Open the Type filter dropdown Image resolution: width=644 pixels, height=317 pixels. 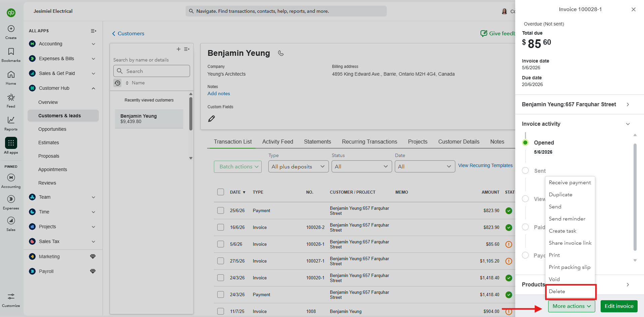point(298,167)
